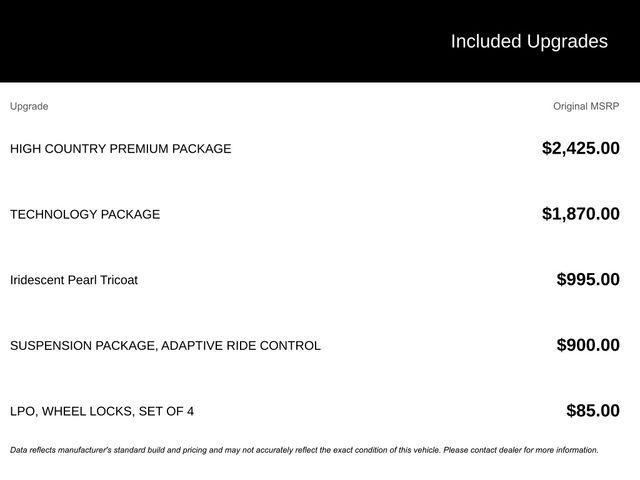
Task: Click the word TECHNOLOGY in second upgrade
Action: [53, 214]
